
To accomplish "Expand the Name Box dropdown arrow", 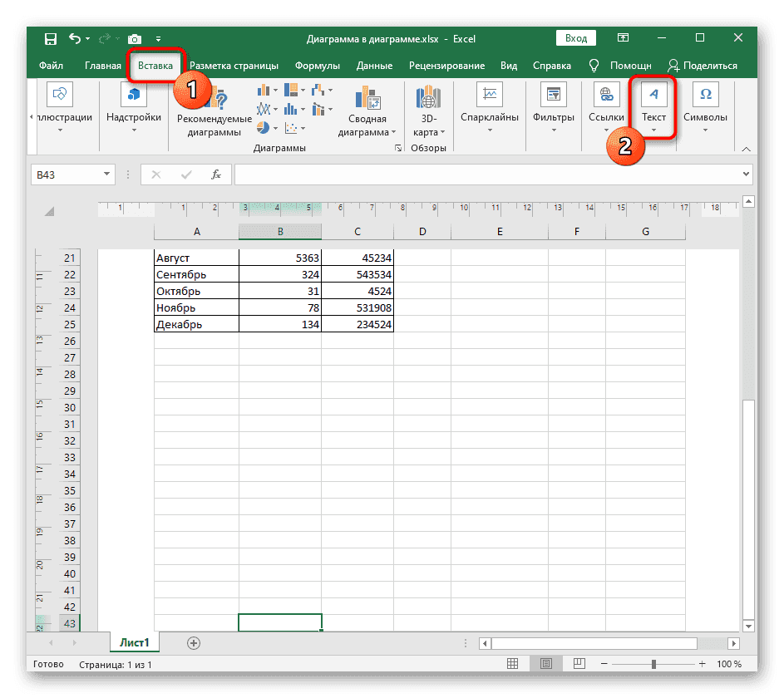I will coord(106,174).
